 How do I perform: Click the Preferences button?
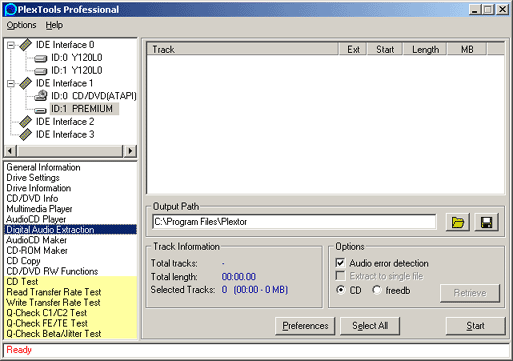(x=305, y=326)
